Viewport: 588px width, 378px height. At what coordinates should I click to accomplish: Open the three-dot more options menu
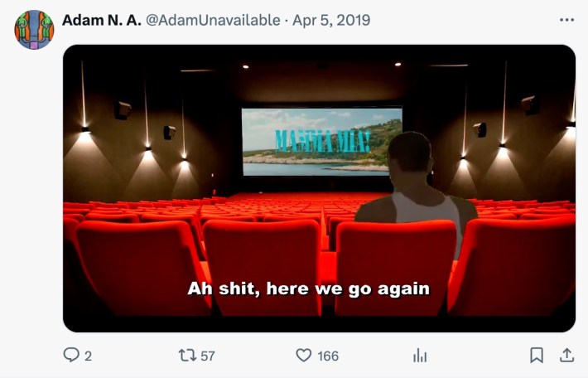[x=566, y=20]
